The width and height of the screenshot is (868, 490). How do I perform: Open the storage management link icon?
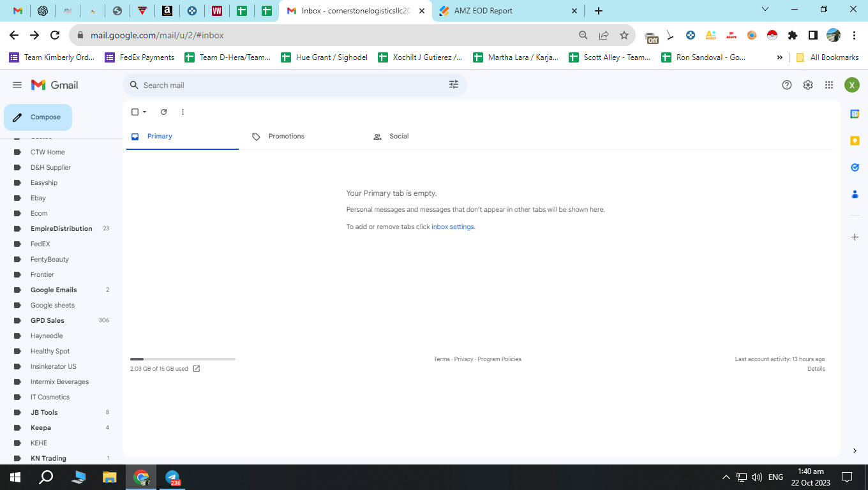pos(197,369)
